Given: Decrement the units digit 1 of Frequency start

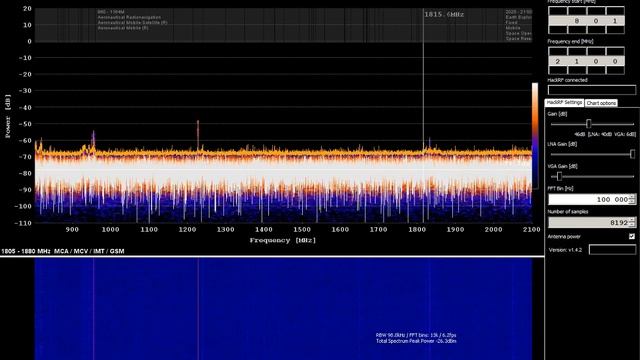Looking at the screenshot, I should click(x=615, y=30).
